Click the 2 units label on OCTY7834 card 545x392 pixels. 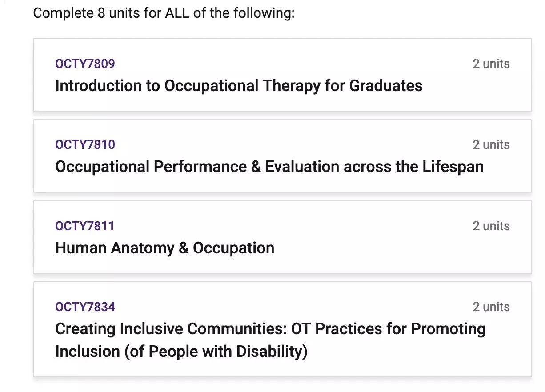[x=491, y=307]
